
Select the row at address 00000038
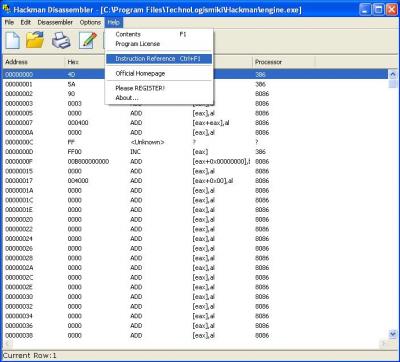tap(196, 336)
